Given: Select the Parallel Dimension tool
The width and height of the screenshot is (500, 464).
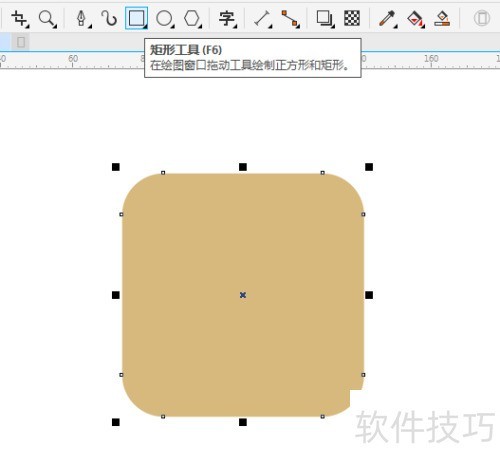Looking at the screenshot, I should pyautogui.click(x=262, y=18).
